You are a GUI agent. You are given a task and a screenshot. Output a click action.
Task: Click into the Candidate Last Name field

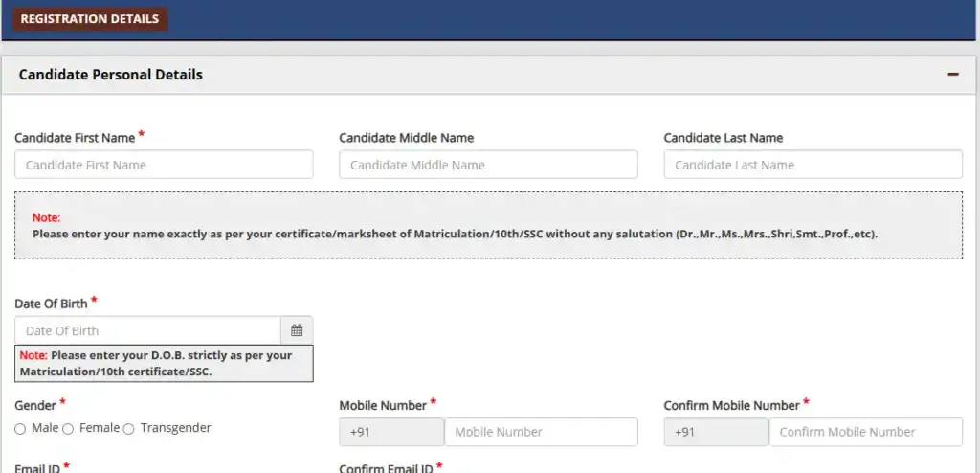[x=813, y=165]
